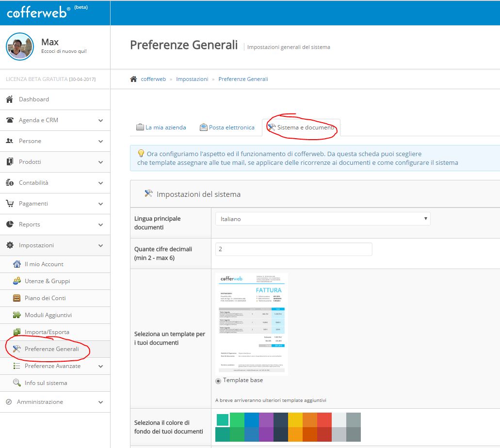This screenshot has width=500, height=448.
Task: Click the Impostazioni gear icon
Action: tap(10, 245)
